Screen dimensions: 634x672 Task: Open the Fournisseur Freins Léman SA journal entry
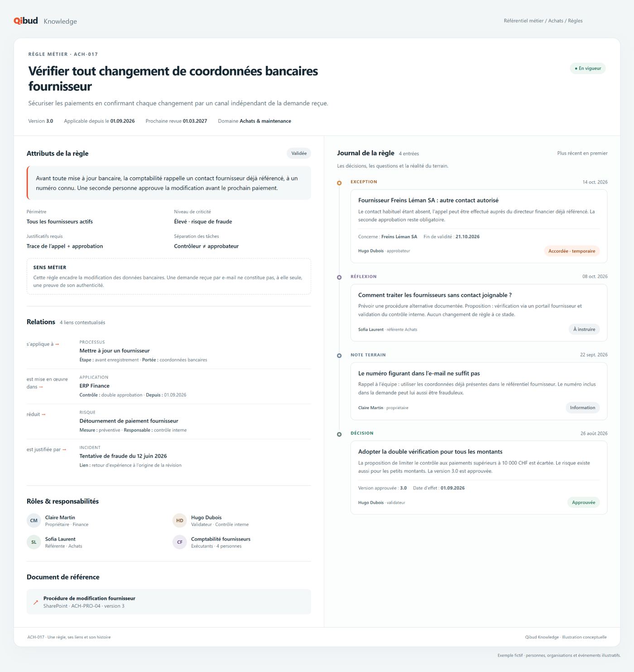coord(479,226)
